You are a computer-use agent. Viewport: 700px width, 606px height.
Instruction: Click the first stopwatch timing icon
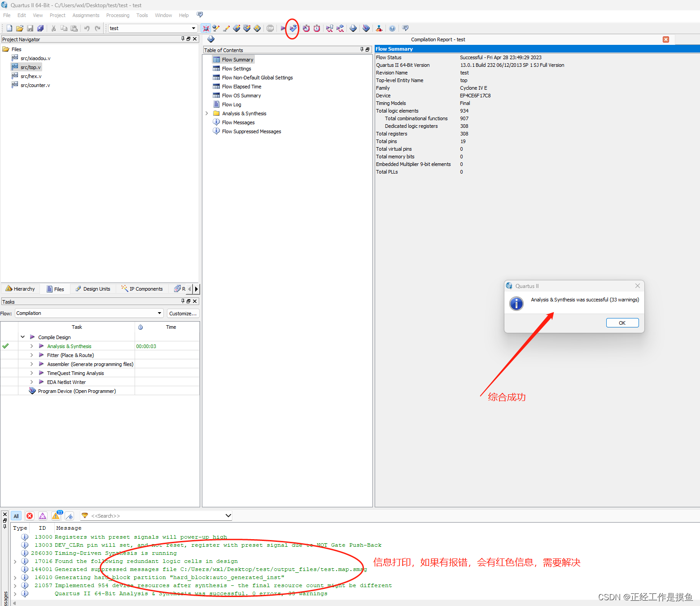306,28
